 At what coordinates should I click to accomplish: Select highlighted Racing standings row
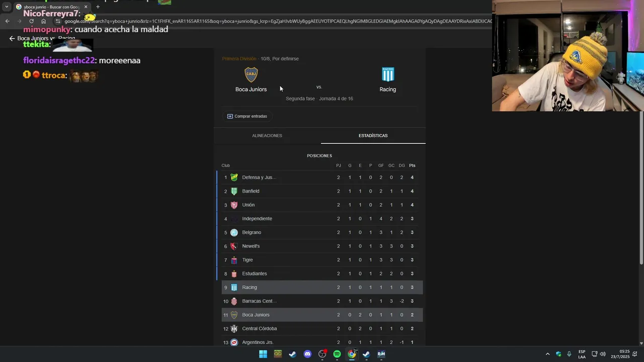pyautogui.click(x=322, y=288)
